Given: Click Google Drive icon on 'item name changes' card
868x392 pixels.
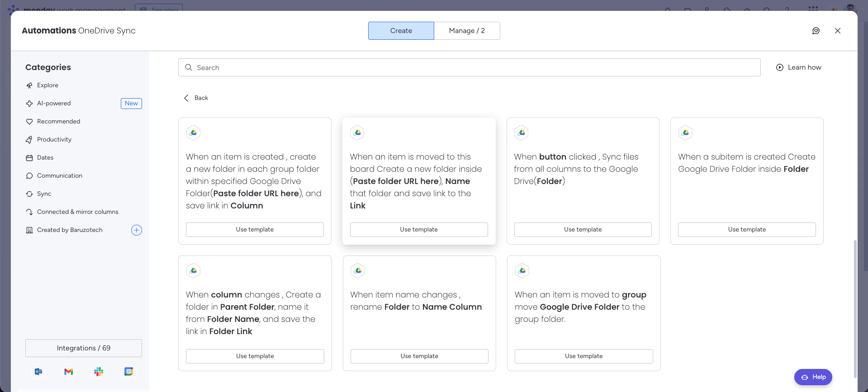Looking at the screenshot, I should pyautogui.click(x=358, y=270).
